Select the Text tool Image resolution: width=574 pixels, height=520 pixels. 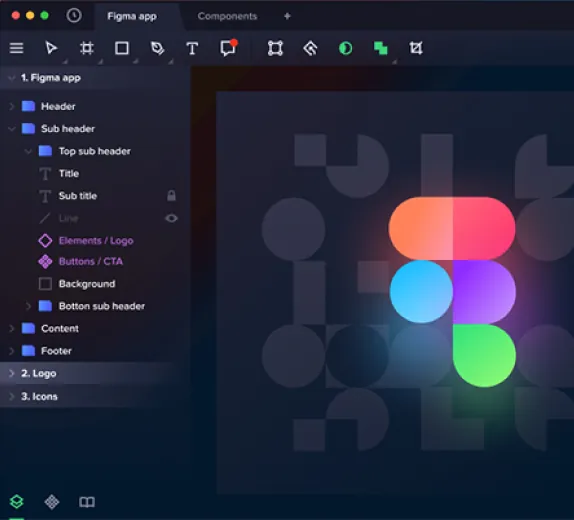point(192,48)
